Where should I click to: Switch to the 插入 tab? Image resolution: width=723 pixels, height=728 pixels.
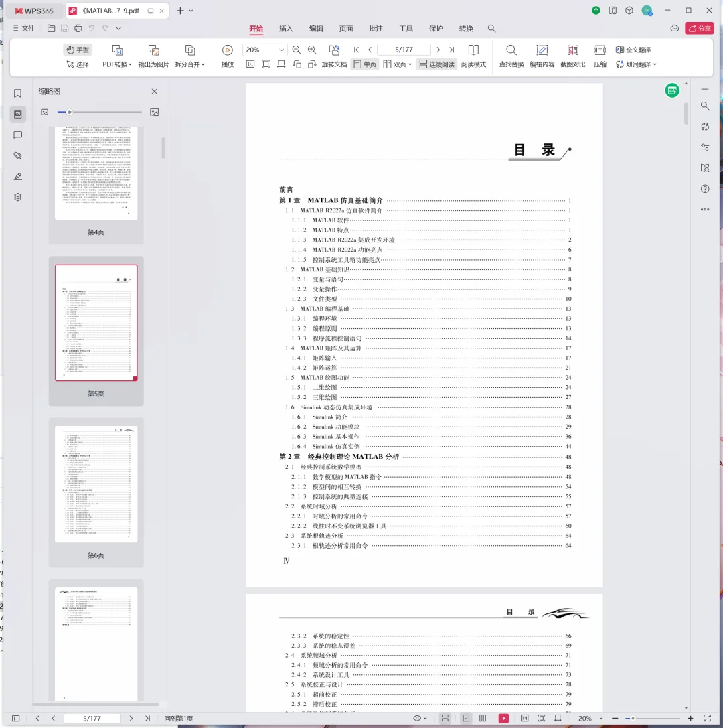pyautogui.click(x=286, y=28)
